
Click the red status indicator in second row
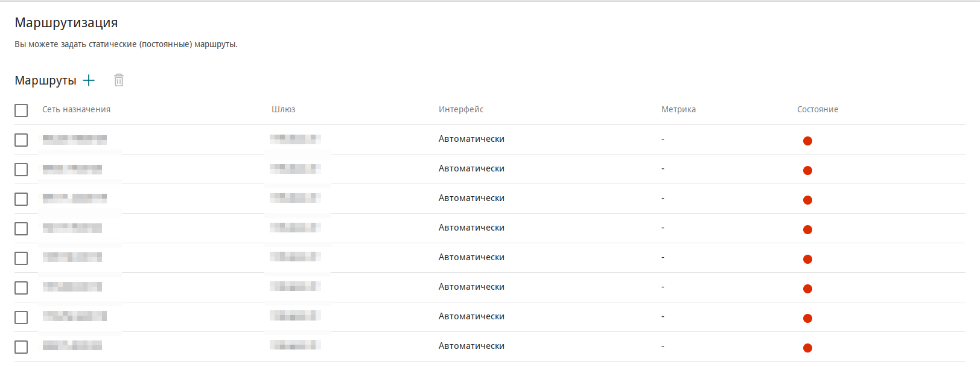tap(807, 171)
